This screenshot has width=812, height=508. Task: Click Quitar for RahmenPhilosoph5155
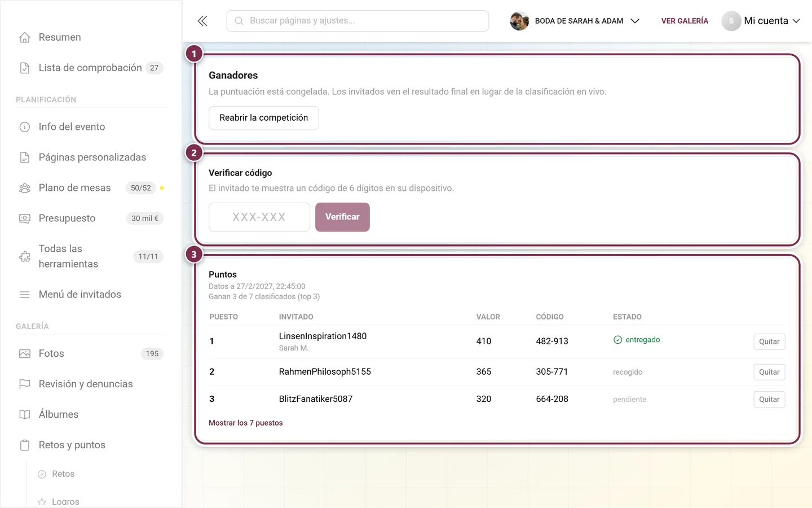tap(769, 372)
